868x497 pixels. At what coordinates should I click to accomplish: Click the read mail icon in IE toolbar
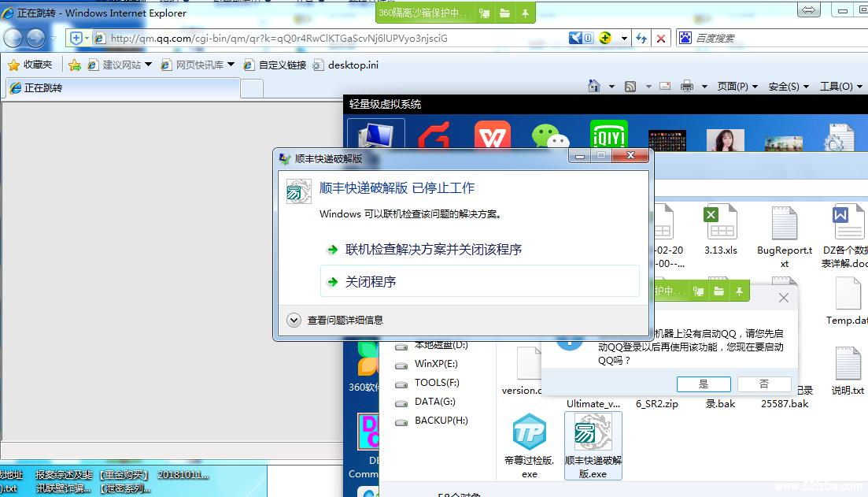pos(666,86)
